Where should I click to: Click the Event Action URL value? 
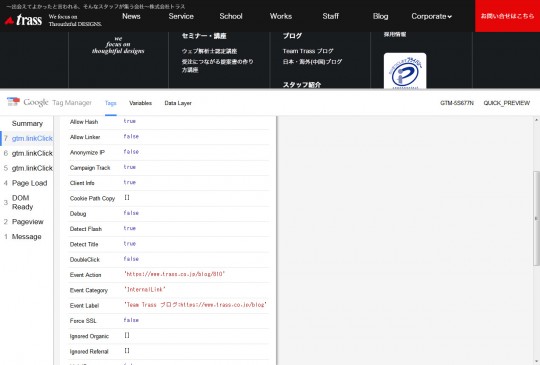pyautogui.click(x=174, y=274)
